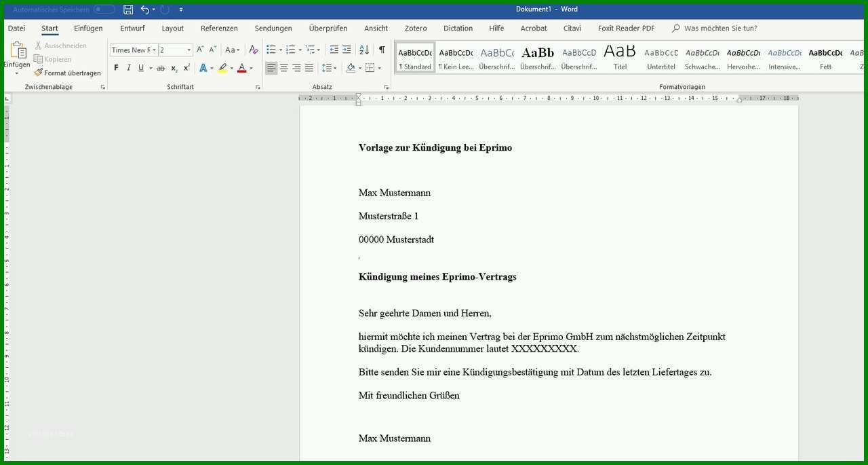The width and height of the screenshot is (868, 465).
Task: Apply the Standard style
Action: pyautogui.click(x=415, y=57)
